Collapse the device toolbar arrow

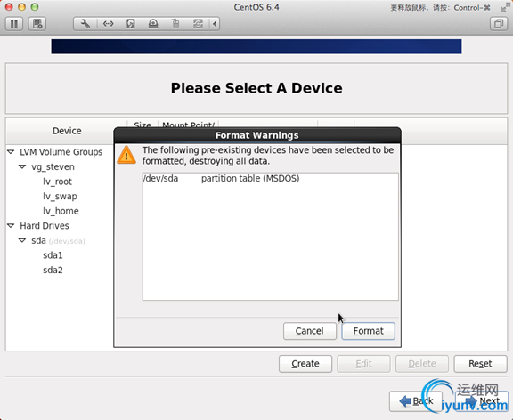click(x=215, y=24)
